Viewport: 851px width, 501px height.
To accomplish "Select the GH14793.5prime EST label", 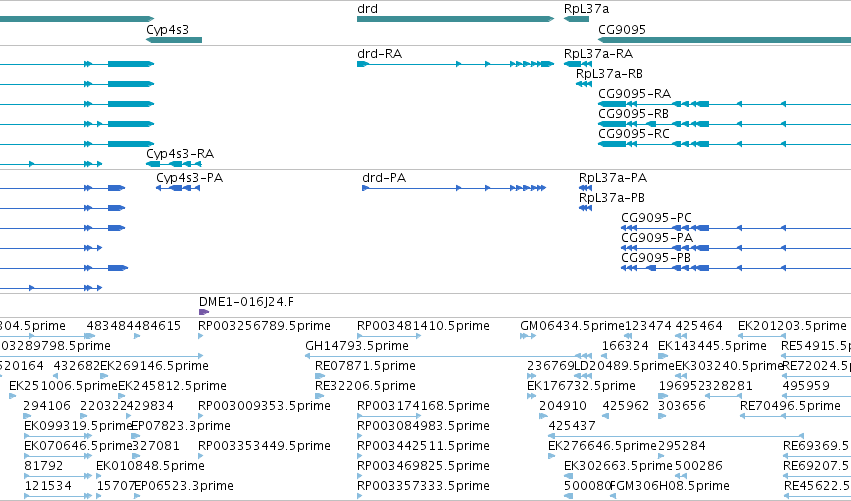I will (357, 346).
